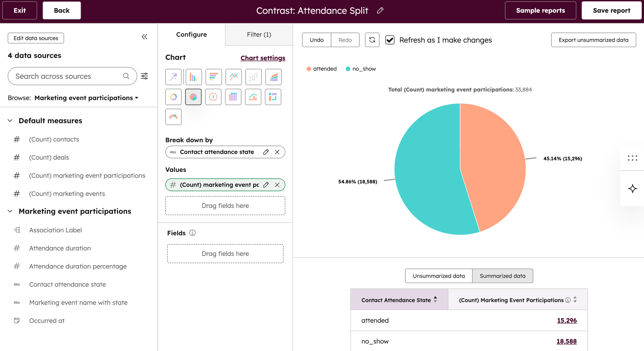Viewport: 644px width, 351px height.
Task: Collapse the Default measures section
Action: 10,121
